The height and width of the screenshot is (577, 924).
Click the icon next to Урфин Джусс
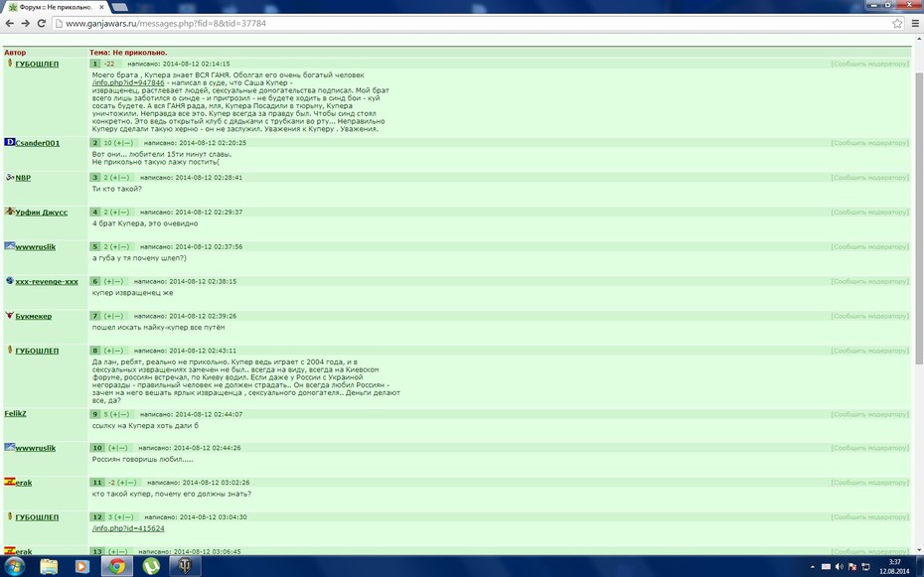[9, 212]
